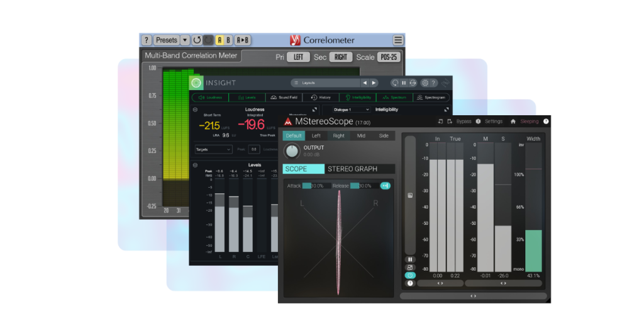The image size is (644, 330).
Task: Toggle Insight History module tab
Action: (321, 98)
